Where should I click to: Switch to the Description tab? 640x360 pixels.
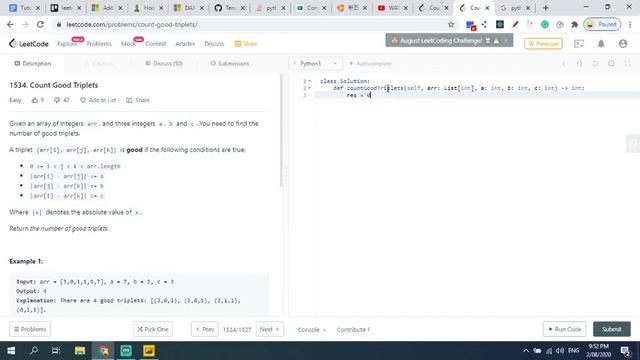(x=33, y=64)
